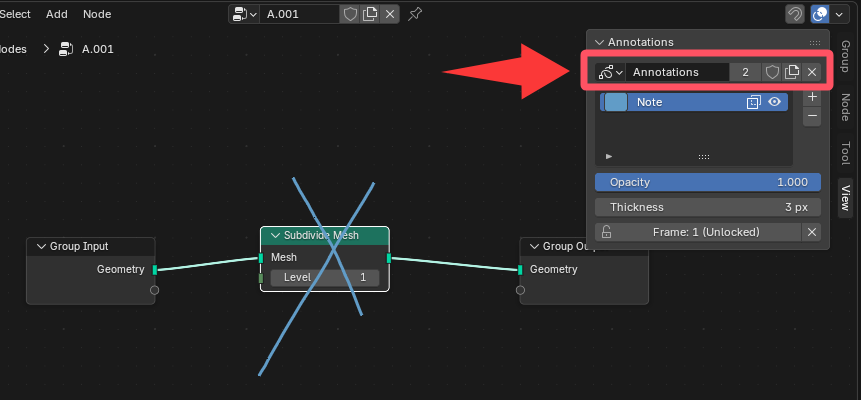This screenshot has height=400, width=861.
Task: Collapse the Group Input node
Action: [41, 247]
